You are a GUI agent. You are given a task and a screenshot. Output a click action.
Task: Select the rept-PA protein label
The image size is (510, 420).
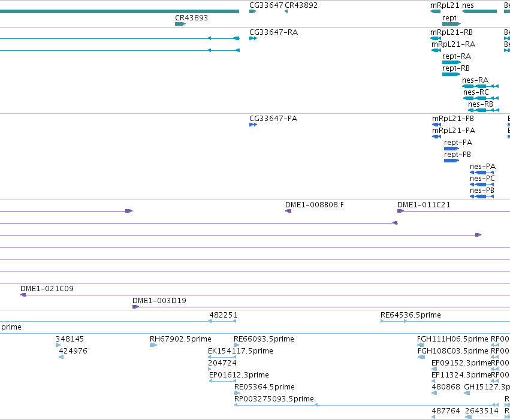(x=458, y=143)
